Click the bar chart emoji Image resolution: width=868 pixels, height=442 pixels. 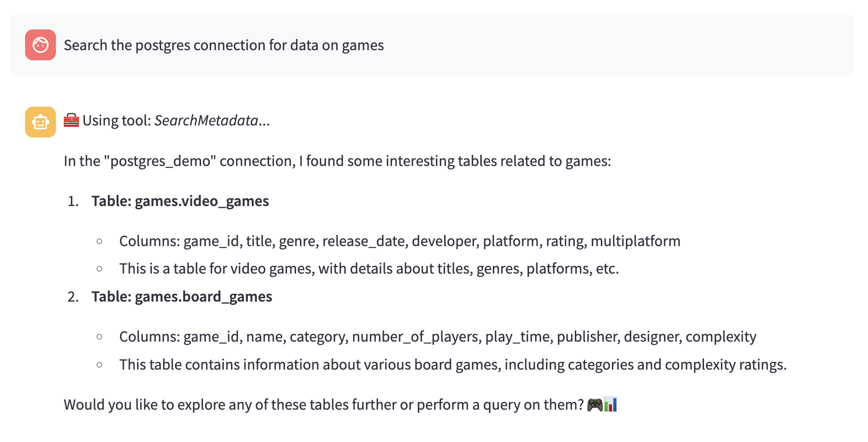tap(610, 404)
